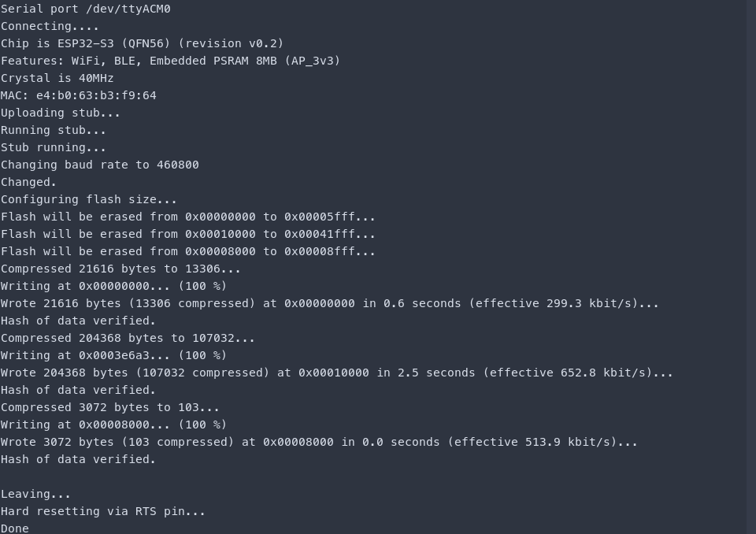The width and height of the screenshot is (756, 534).
Task: Click the final "Done" line
Action: click(15, 528)
